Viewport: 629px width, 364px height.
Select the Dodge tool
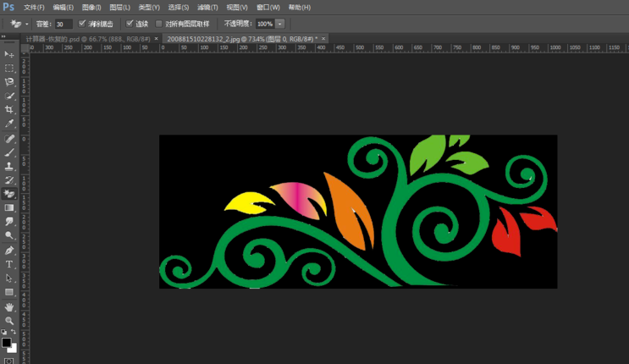(x=8, y=235)
